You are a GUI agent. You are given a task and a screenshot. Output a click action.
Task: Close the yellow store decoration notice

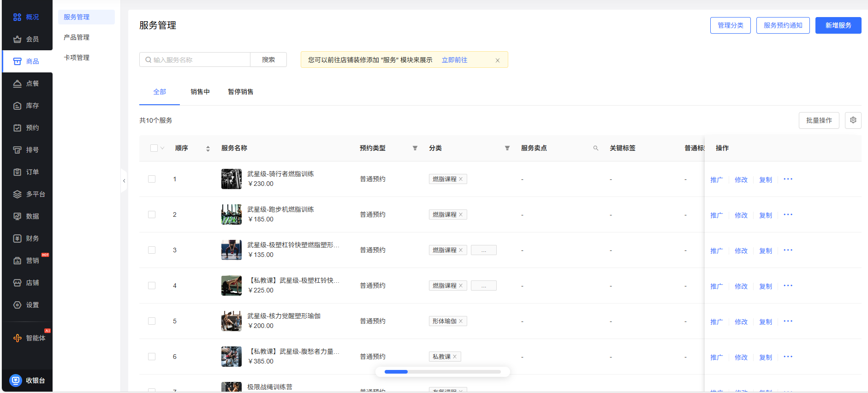coord(497,60)
